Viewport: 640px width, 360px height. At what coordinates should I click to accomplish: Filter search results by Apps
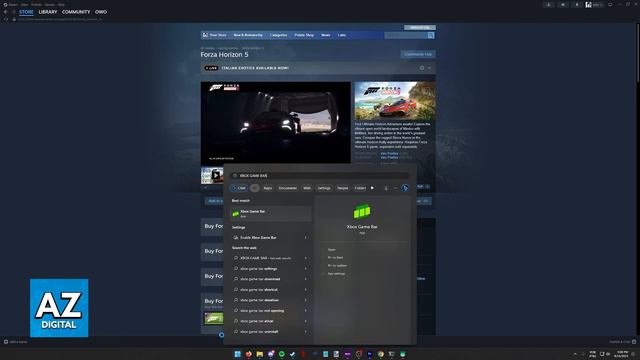[x=268, y=188]
